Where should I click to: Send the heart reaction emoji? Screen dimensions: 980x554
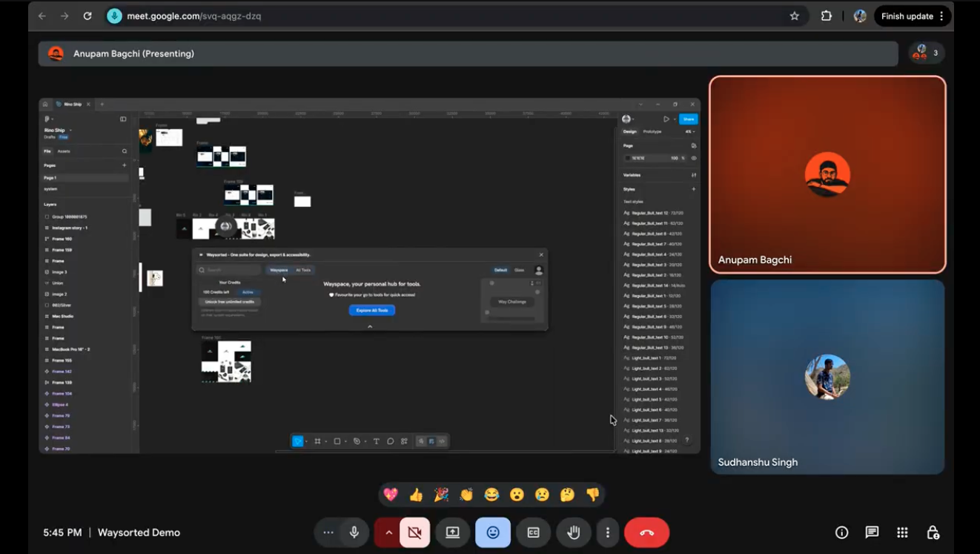pos(391,495)
